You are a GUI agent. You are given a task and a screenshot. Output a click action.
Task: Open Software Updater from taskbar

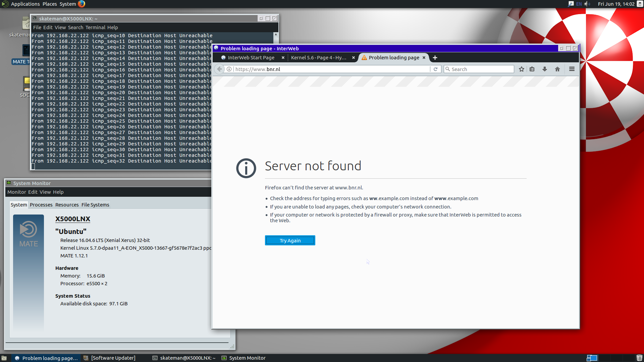(x=113, y=358)
